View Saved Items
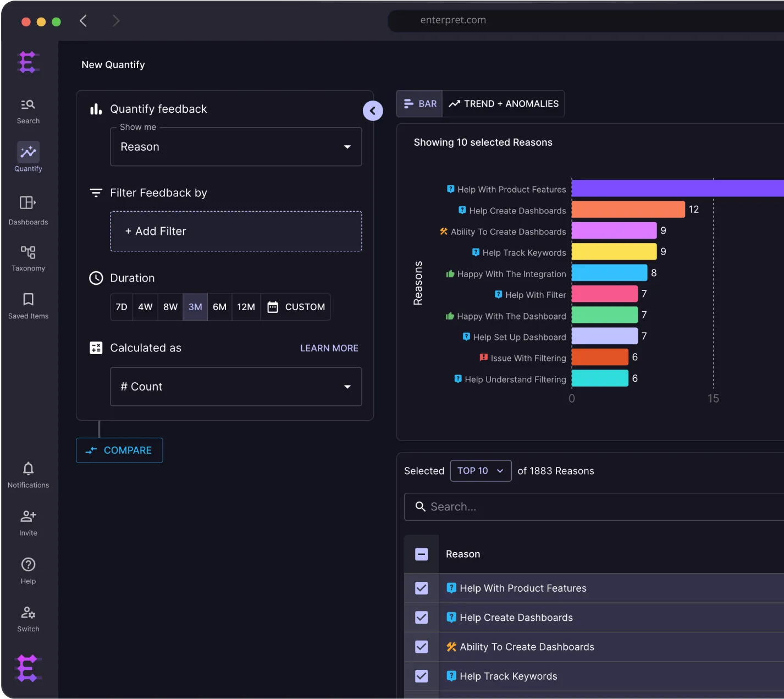 coord(27,304)
